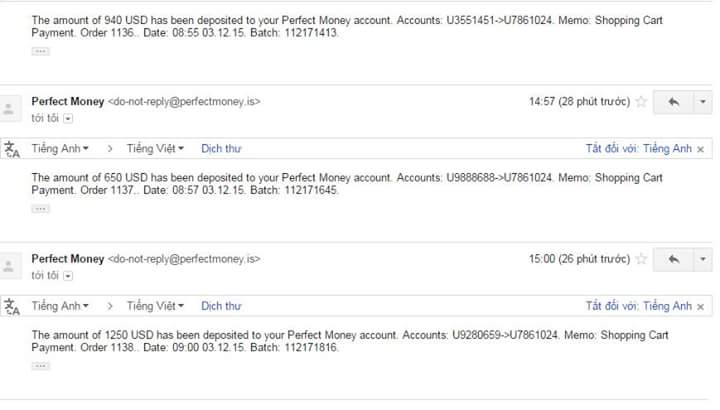Show recipient details under the 14:57 sender
The image size is (720, 410).
pos(68,119)
